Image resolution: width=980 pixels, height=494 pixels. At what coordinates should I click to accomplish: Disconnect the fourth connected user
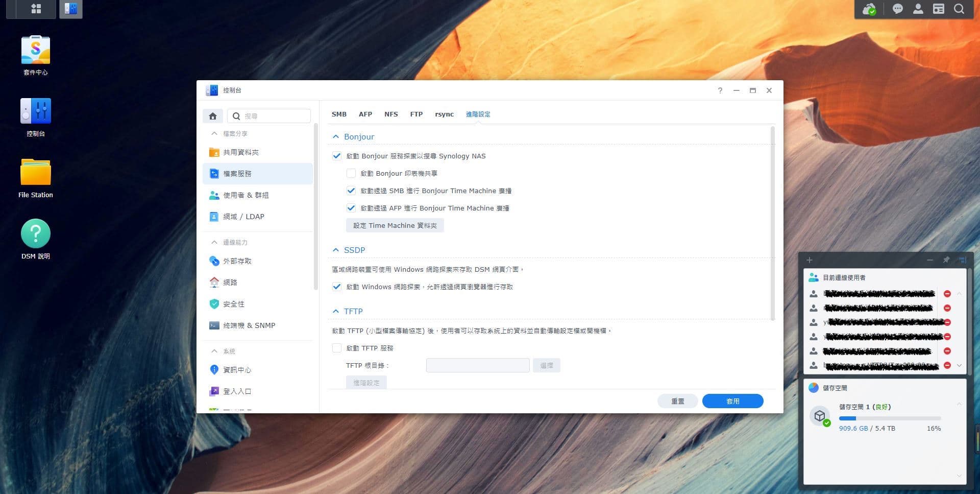pos(947,337)
